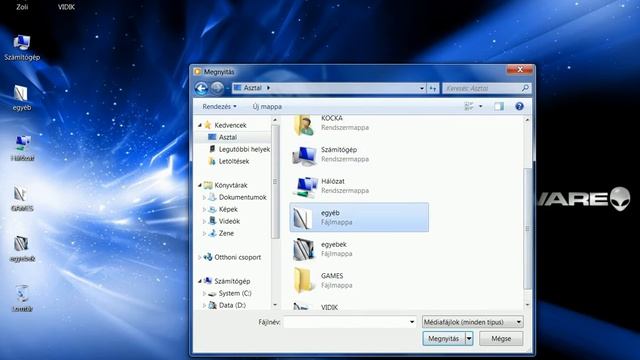Open the Rendezés menu
Screen dimensions: 640x360
coord(219,107)
